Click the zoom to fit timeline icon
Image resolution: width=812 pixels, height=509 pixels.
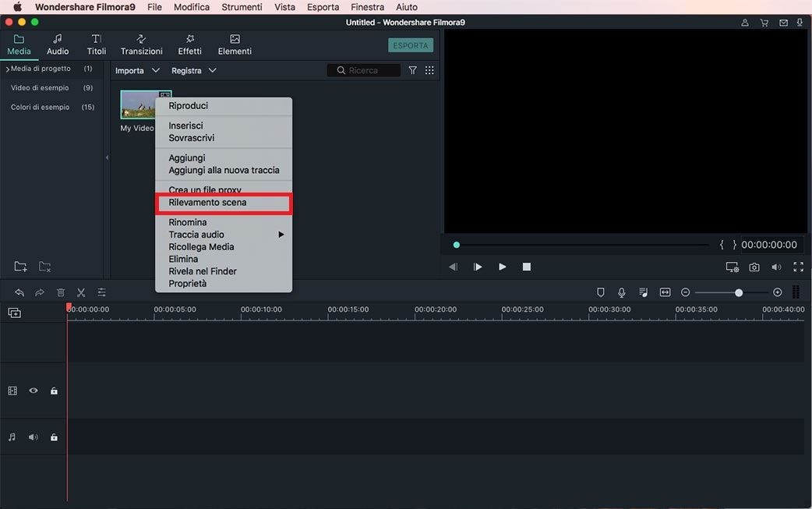point(665,292)
